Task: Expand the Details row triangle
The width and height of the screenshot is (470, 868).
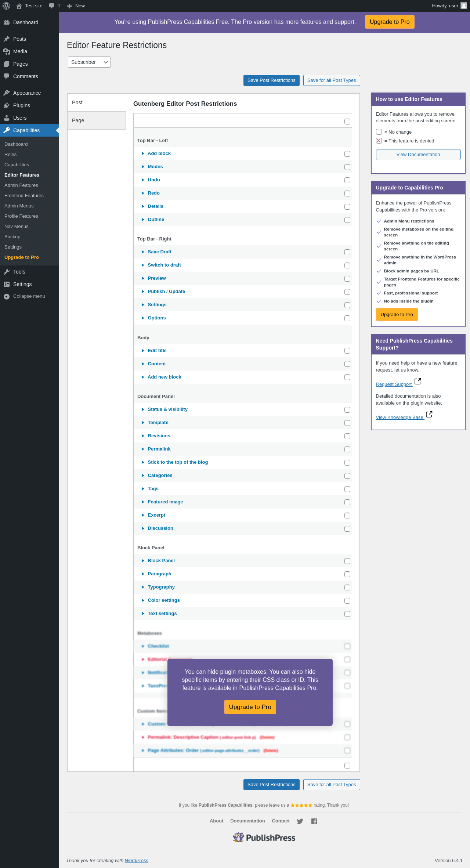Action: 143,206
